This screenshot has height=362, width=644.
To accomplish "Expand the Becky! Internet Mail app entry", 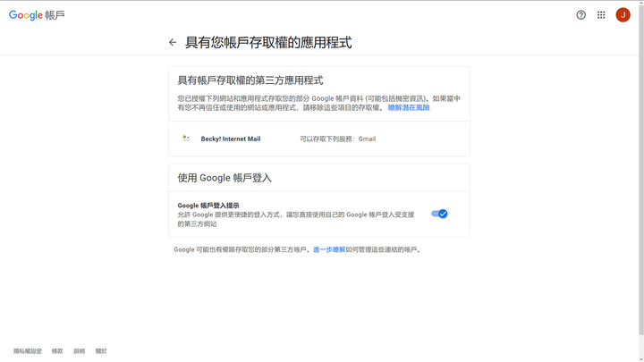I will pos(319,139).
